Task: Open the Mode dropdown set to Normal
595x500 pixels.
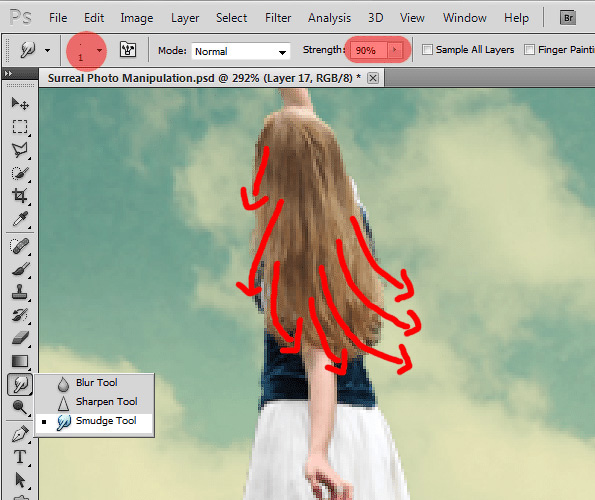Action: [x=241, y=51]
